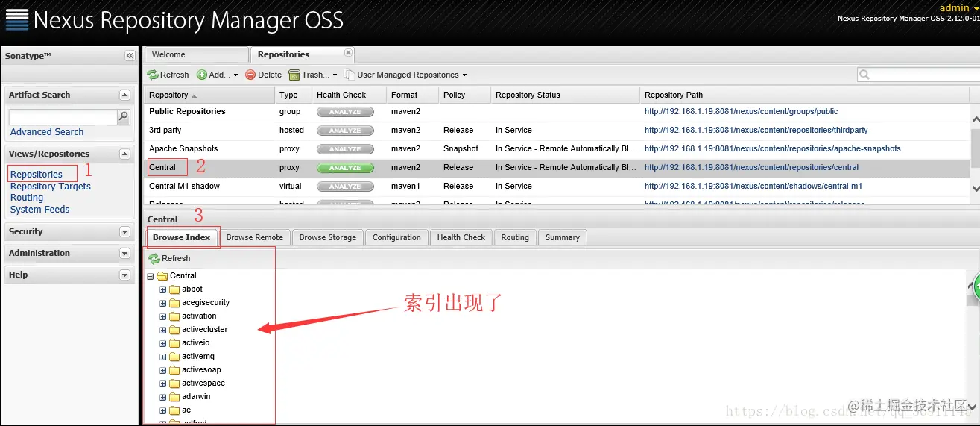Switch to Browse Storage tab
Image resolution: width=980 pixels, height=426 pixels.
click(x=328, y=237)
